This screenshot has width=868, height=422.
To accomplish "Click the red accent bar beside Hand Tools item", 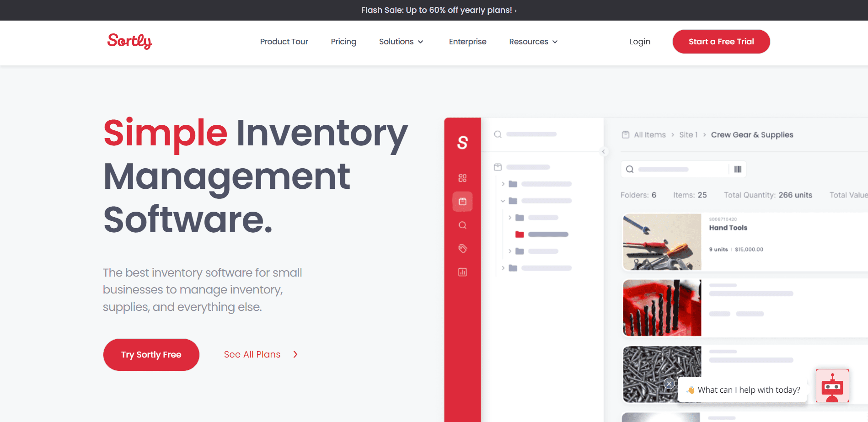I will [x=520, y=234].
